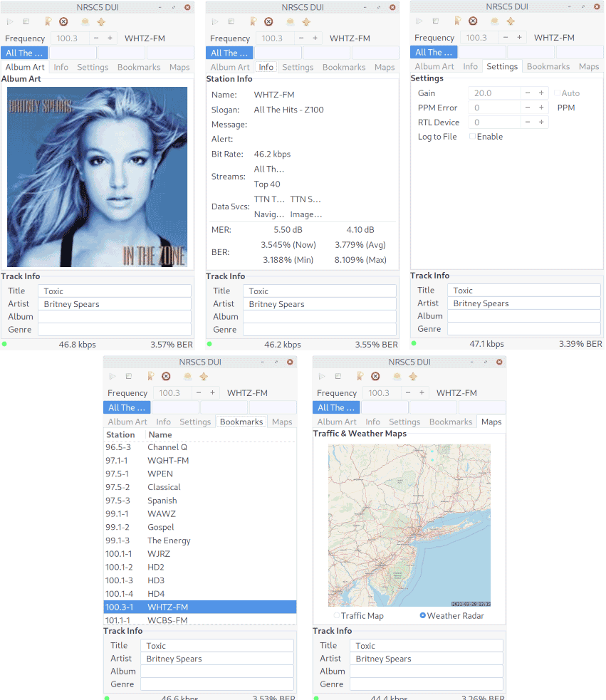This screenshot has width=606, height=700.
Task: Click the bookmark flag icon in the Settings window
Action: [458, 21]
